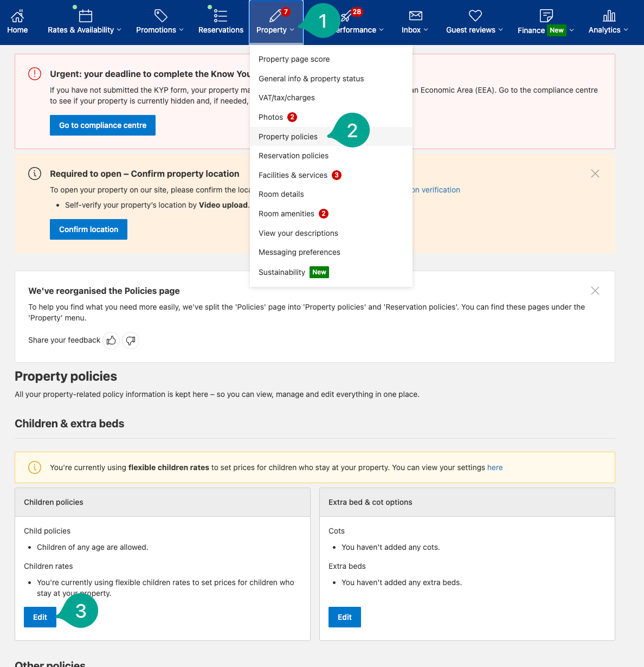This screenshot has width=644, height=667.
Task: Click the Property pencil icon
Action: 276,16
